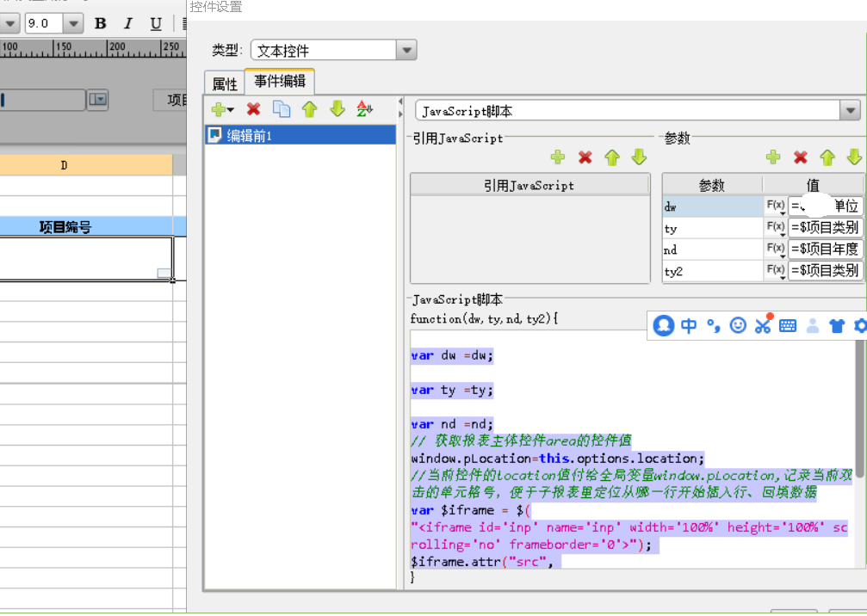Add a new 参数 row
Viewport: 867px width, 616px height.
coord(773,157)
